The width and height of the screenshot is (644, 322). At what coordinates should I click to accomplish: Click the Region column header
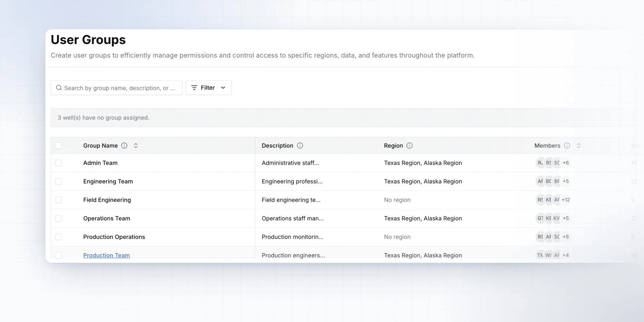pos(393,146)
